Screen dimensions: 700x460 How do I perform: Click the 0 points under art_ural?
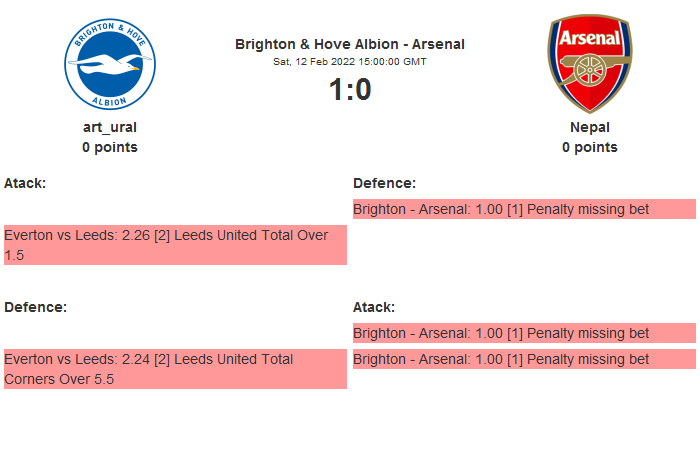tap(110, 147)
